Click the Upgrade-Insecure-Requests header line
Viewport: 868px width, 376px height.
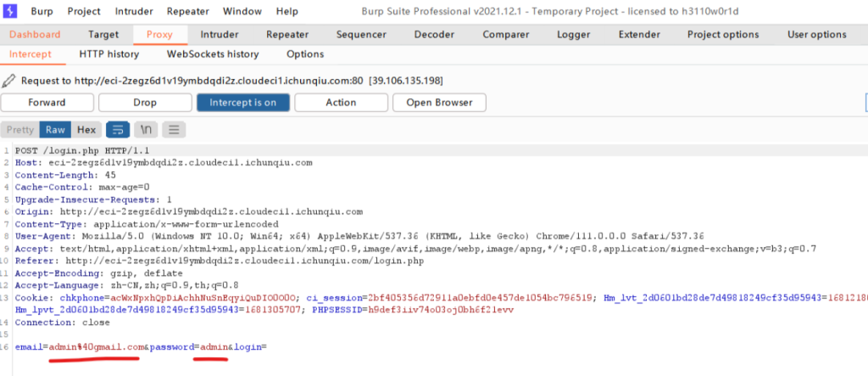coord(93,199)
